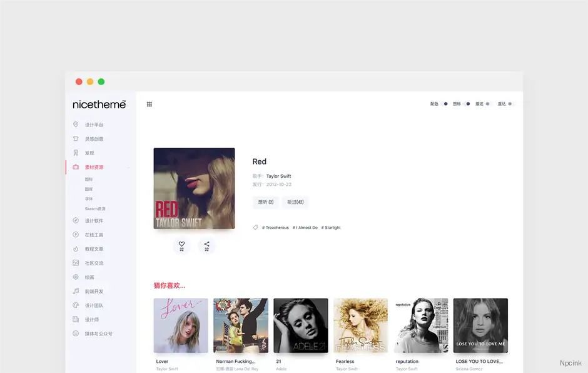The width and height of the screenshot is (588, 373).
Task: Open the Fearless album thumbnail
Action: 361,325
